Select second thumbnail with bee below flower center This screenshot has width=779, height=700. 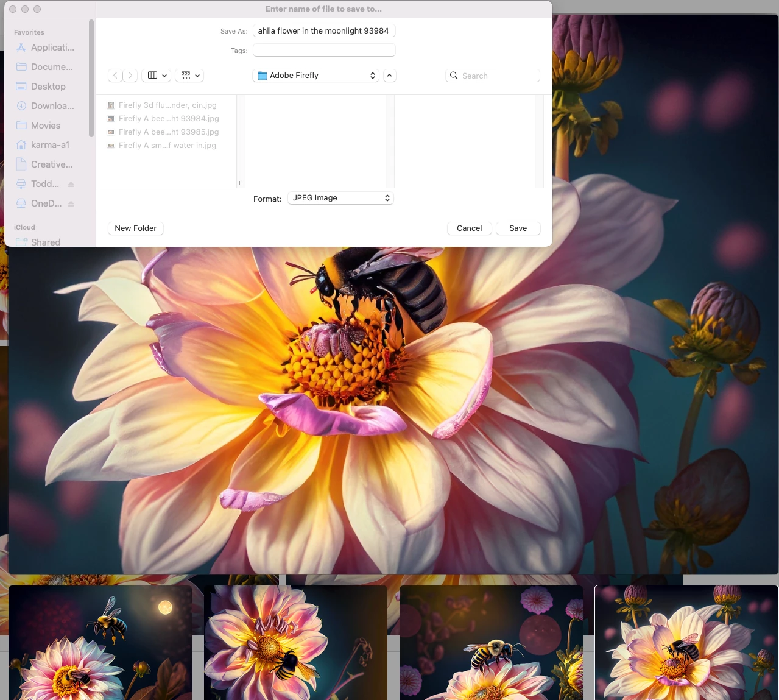tap(295, 643)
